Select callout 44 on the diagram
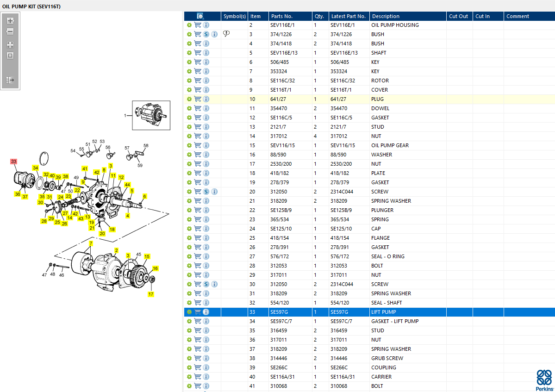Screen dimensions: 555x392 click(127, 185)
